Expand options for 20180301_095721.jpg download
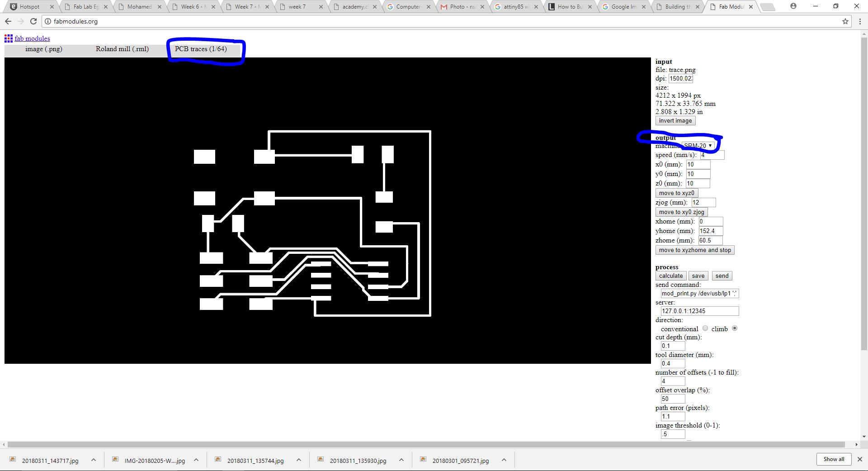 tap(504, 460)
